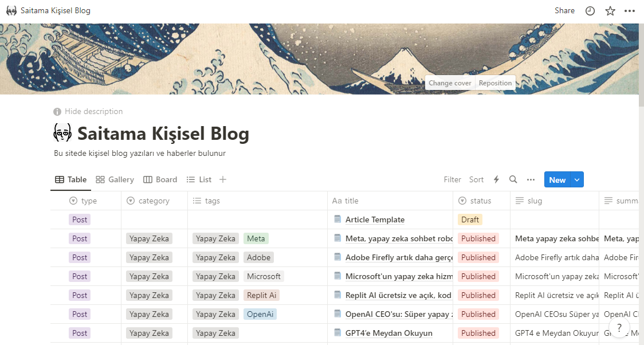Click the Share button

[565, 11]
